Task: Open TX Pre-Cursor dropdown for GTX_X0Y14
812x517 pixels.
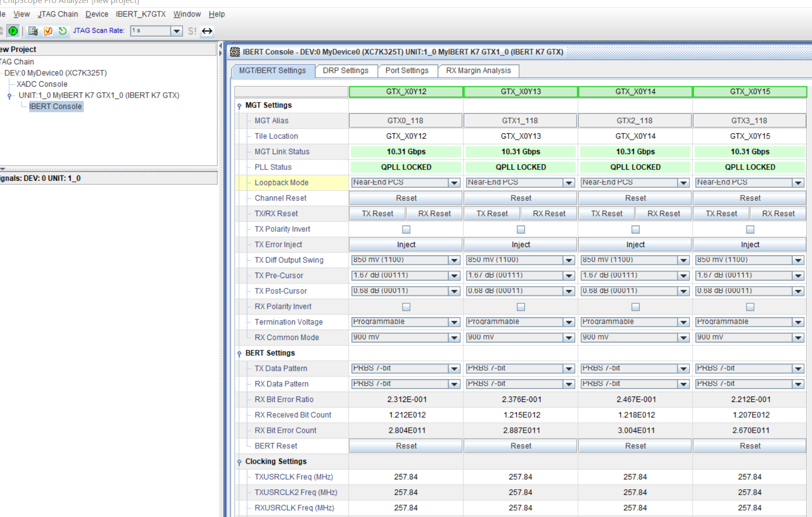Action: (x=684, y=276)
